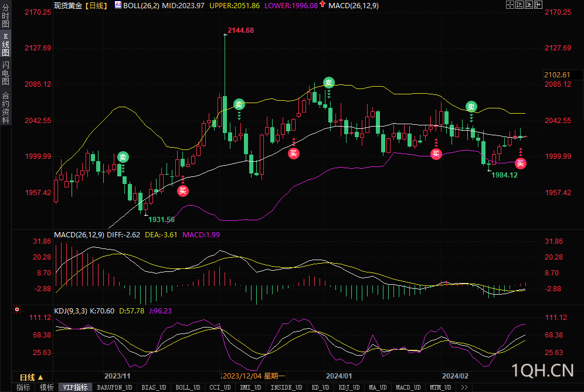Viewport: 584px width, 392px height.
Task: Click the red target icon beside the KDJ panel
Action: (x=17, y=309)
